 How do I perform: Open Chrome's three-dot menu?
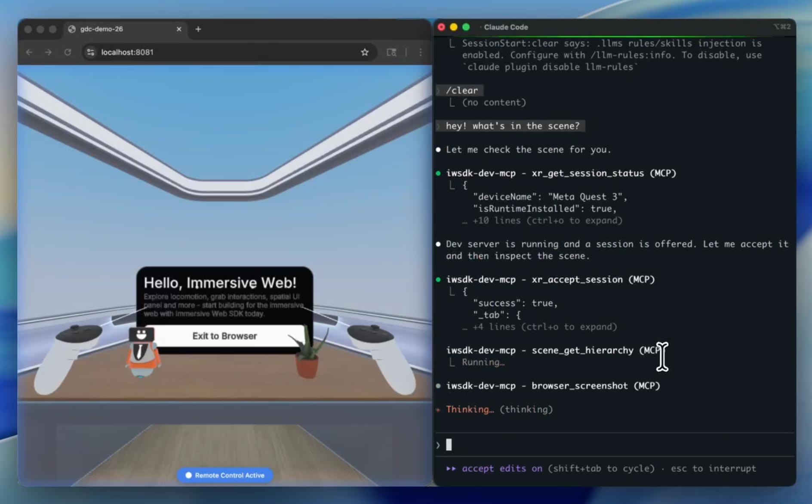coord(421,52)
